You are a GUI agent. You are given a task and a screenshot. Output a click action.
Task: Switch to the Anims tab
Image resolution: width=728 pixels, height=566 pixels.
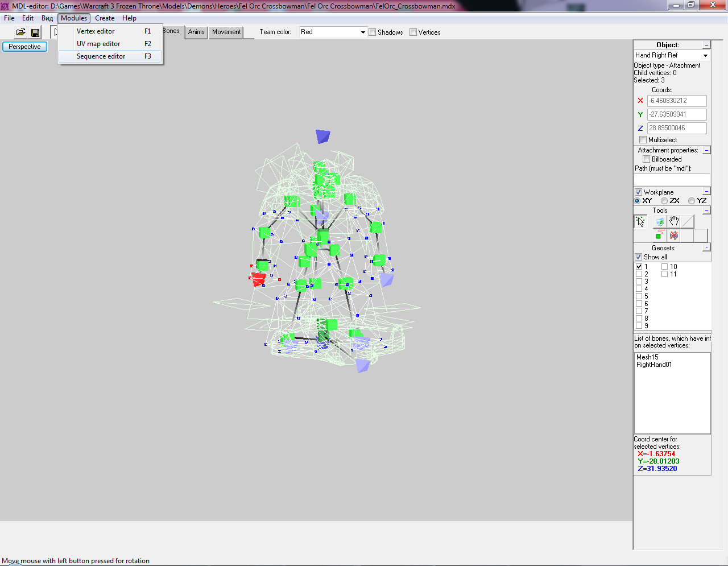pyautogui.click(x=196, y=32)
